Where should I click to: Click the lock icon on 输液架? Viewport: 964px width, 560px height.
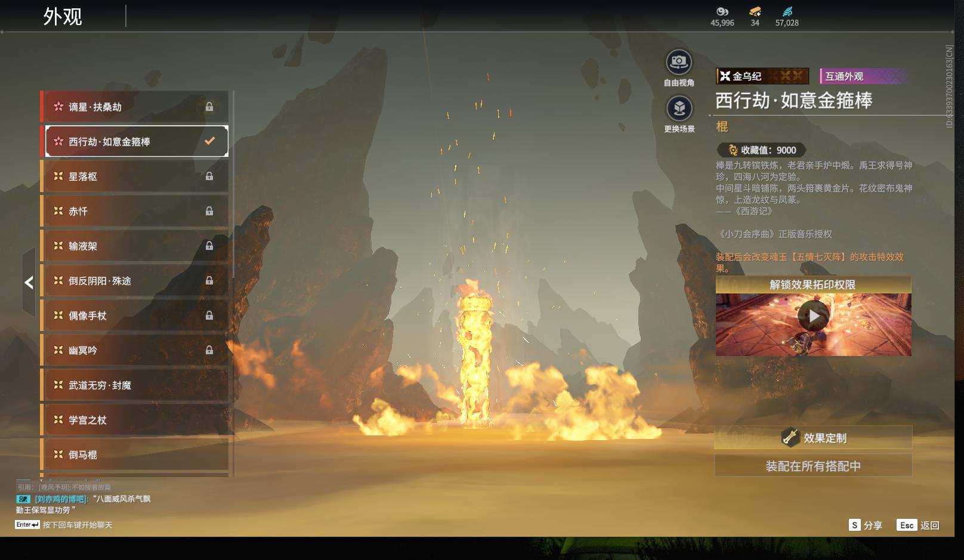(209, 246)
